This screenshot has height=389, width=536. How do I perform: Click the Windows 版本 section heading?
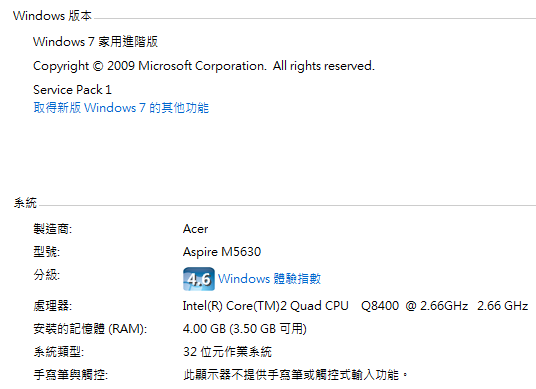click(x=52, y=16)
